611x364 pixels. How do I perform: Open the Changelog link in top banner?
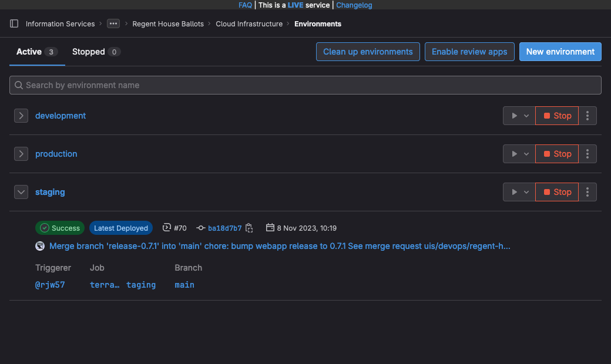coord(354,5)
